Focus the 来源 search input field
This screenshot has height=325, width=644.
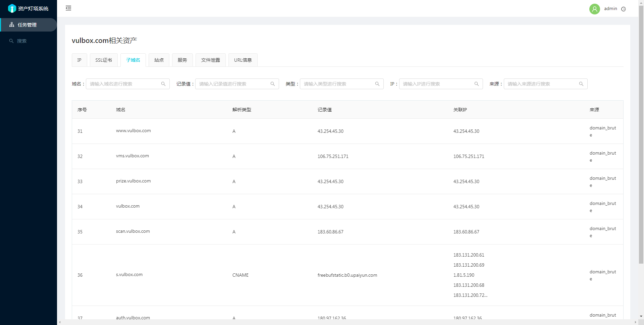click(546, 84)
